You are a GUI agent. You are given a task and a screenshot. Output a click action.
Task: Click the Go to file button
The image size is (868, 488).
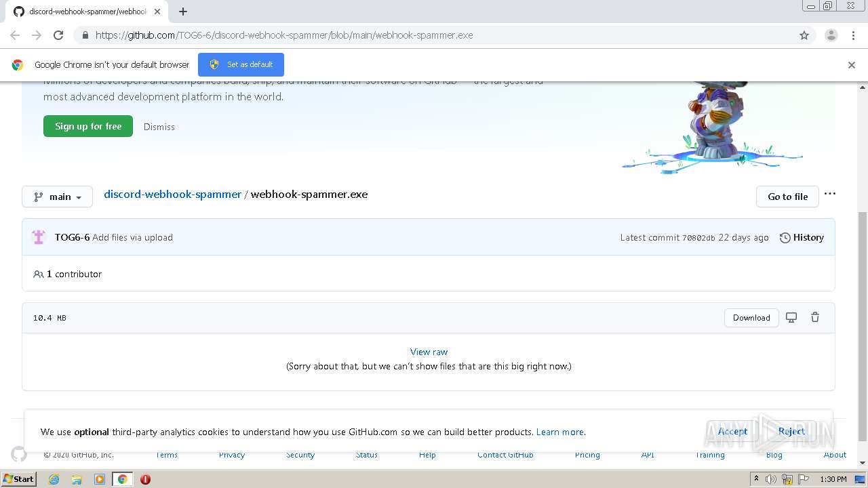coord(787,197)
